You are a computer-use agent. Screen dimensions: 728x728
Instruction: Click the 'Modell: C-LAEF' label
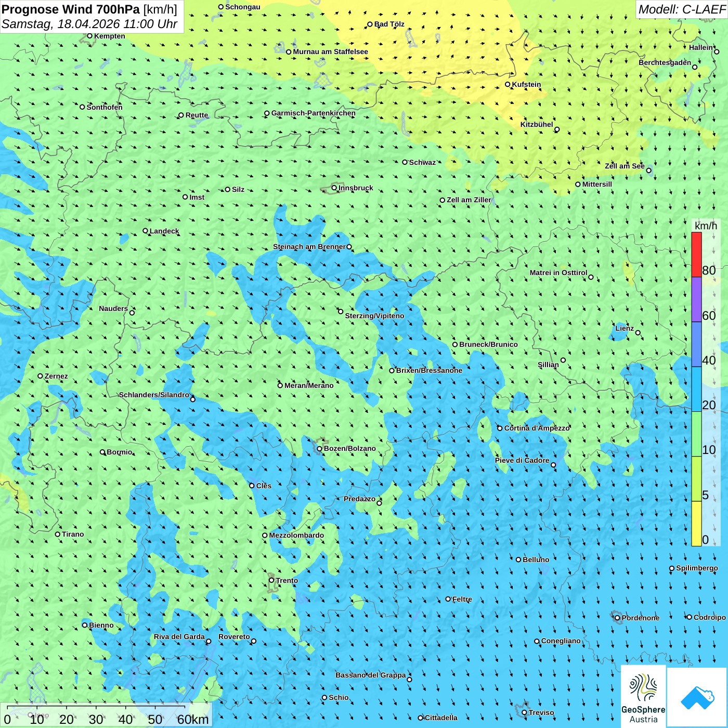682,9
